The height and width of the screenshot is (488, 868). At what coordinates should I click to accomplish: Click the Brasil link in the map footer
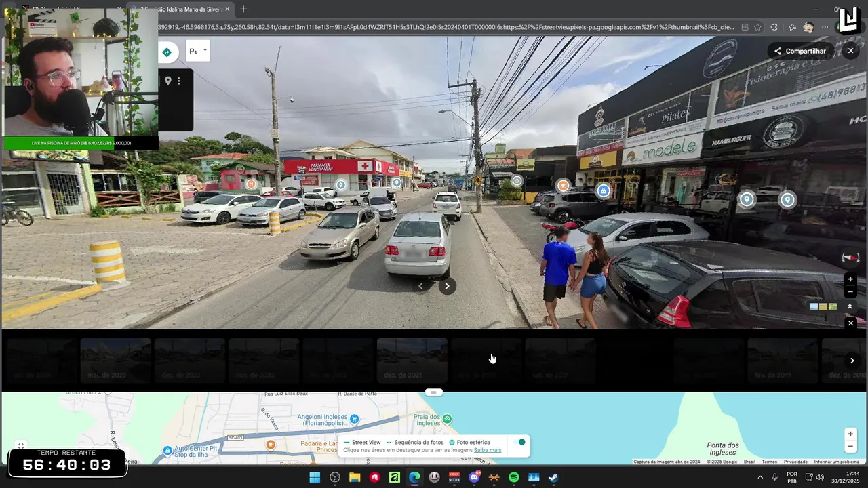[x=749, y=462]
